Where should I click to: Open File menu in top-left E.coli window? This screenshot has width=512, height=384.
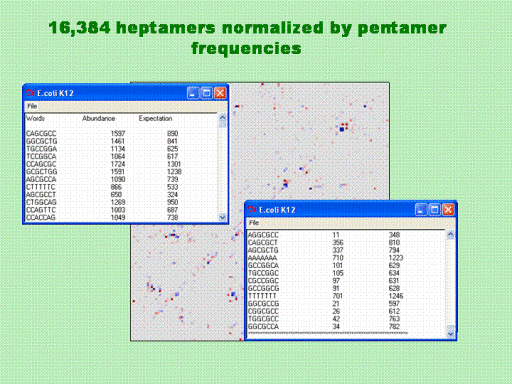pyautogui.click(x=32, y=106)
